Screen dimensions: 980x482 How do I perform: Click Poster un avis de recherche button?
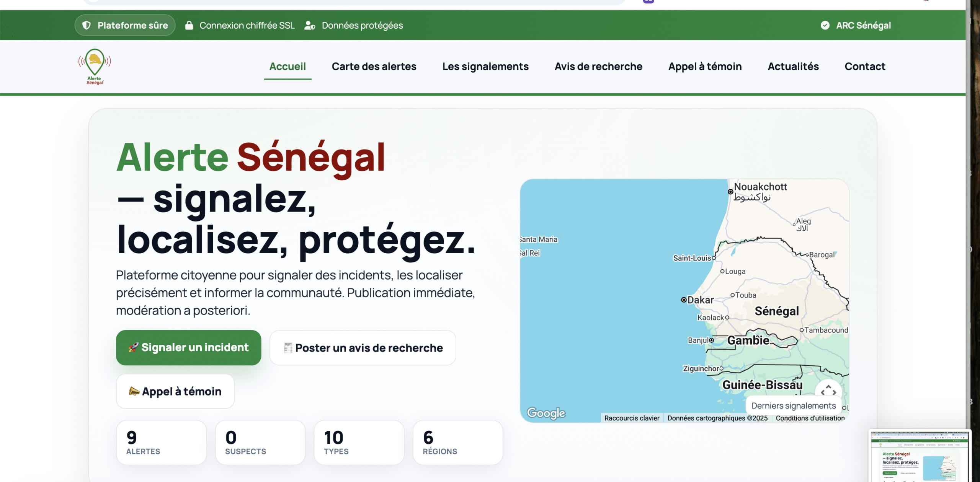click(363, 348)
